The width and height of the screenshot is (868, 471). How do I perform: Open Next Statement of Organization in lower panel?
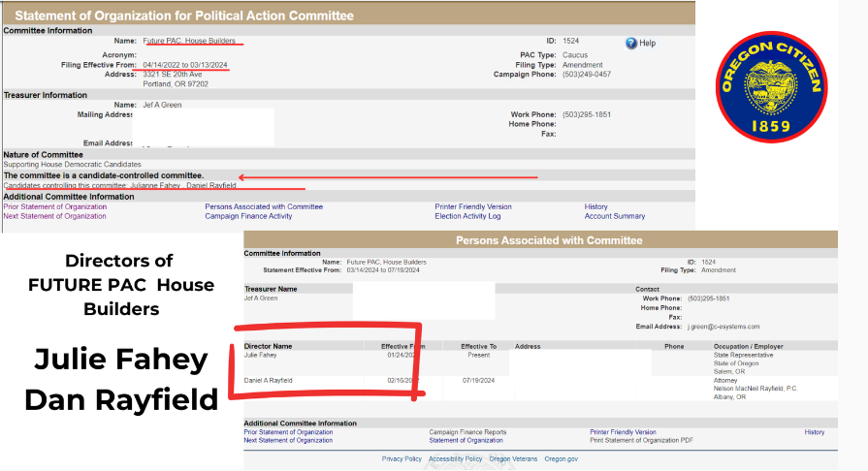point(288,441)
